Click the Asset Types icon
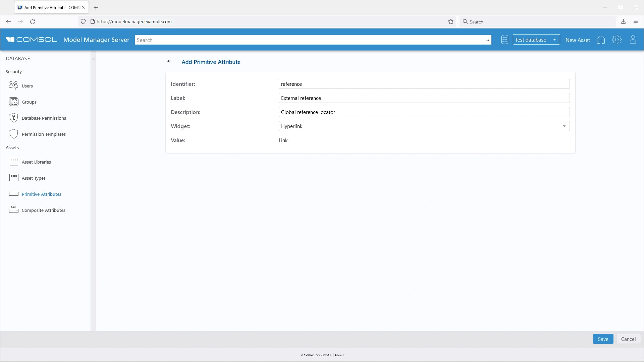This screenshot has width=644, height=362. (x=13, y=178)
